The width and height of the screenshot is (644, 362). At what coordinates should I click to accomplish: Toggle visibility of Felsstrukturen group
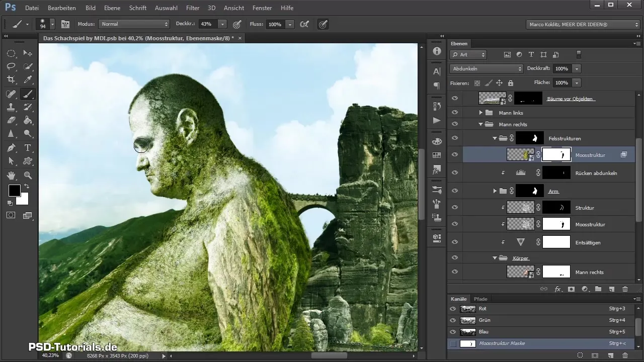point(455,138)
